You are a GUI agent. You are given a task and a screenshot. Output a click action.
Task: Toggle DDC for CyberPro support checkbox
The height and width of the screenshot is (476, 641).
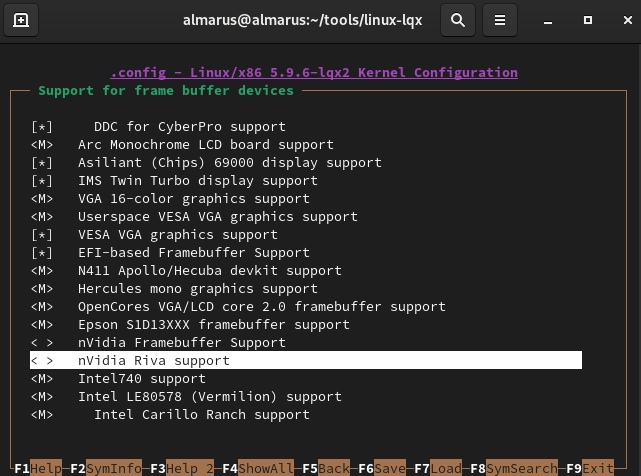point(42,127)
